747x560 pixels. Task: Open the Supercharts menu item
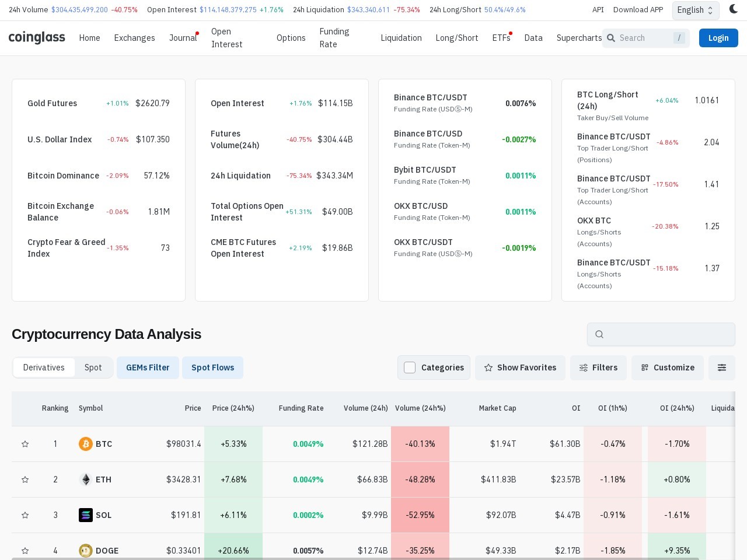[x=579, y=38]
